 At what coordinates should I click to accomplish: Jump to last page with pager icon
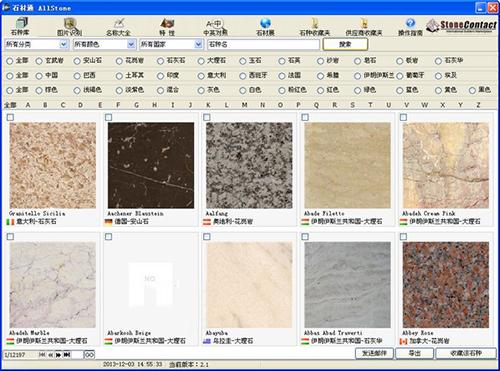(67, 355)
